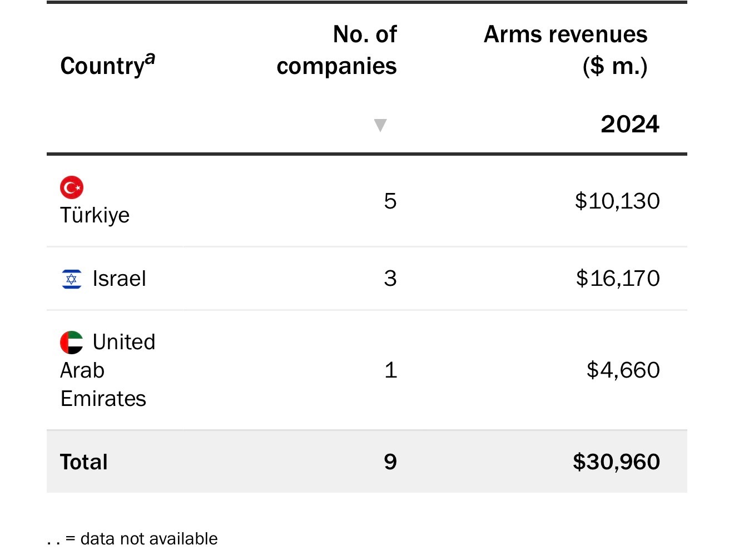Click the Country column header

(x=102, y=66)
